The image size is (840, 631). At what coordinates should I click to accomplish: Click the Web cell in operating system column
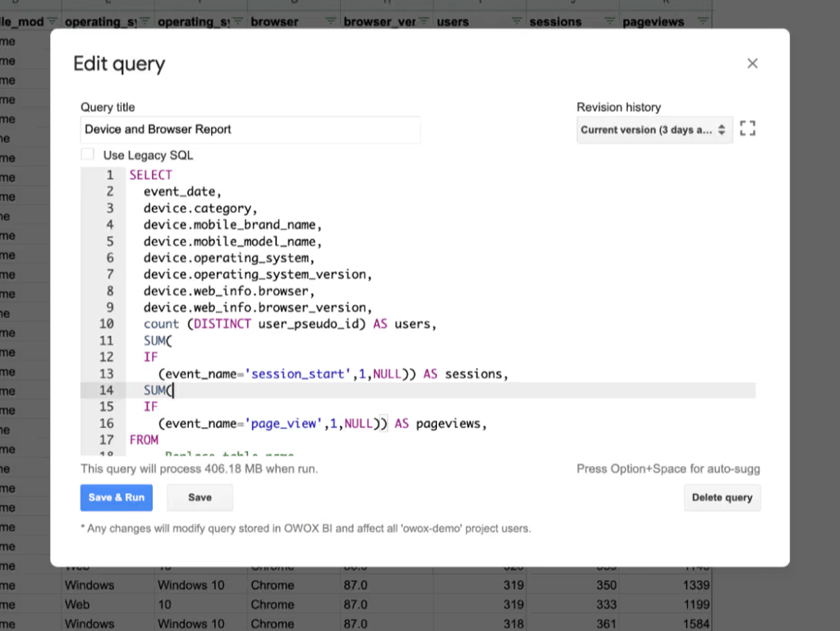(x=77, y=605)
